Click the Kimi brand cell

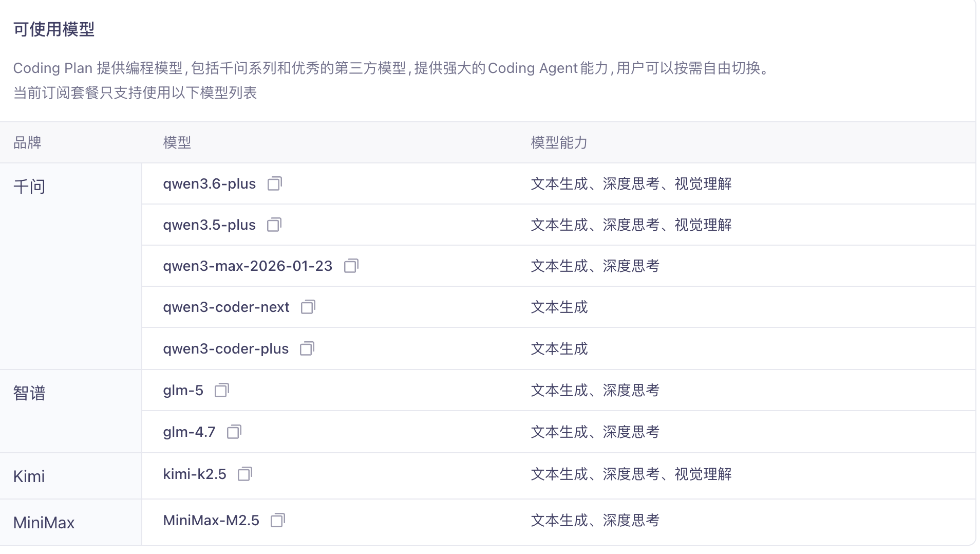[x=71, y=476]
